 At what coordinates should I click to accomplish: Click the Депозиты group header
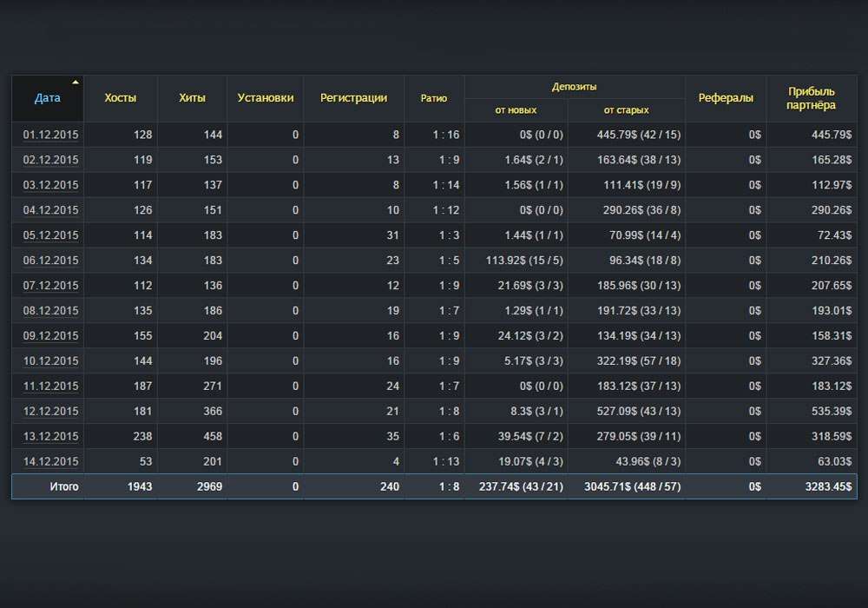tap(574, 87)
